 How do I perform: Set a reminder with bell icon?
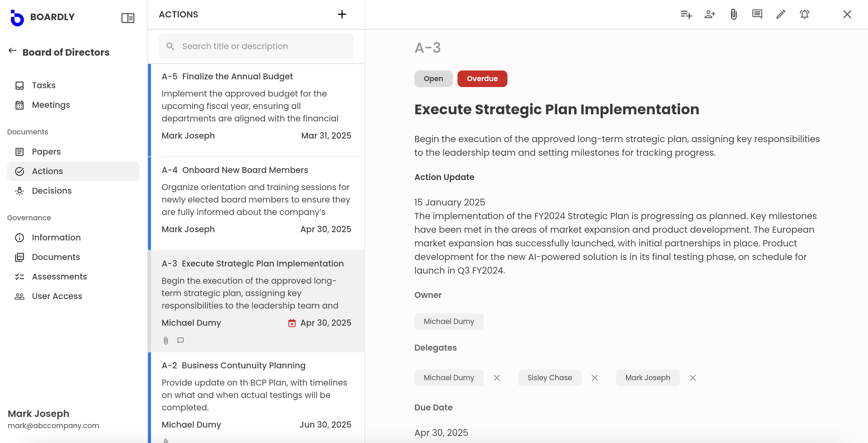tap(805, 14)
